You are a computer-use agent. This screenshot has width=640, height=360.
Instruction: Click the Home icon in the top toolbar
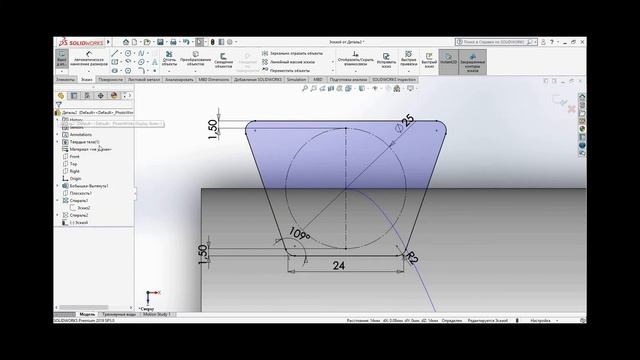(x=126, y=42)
